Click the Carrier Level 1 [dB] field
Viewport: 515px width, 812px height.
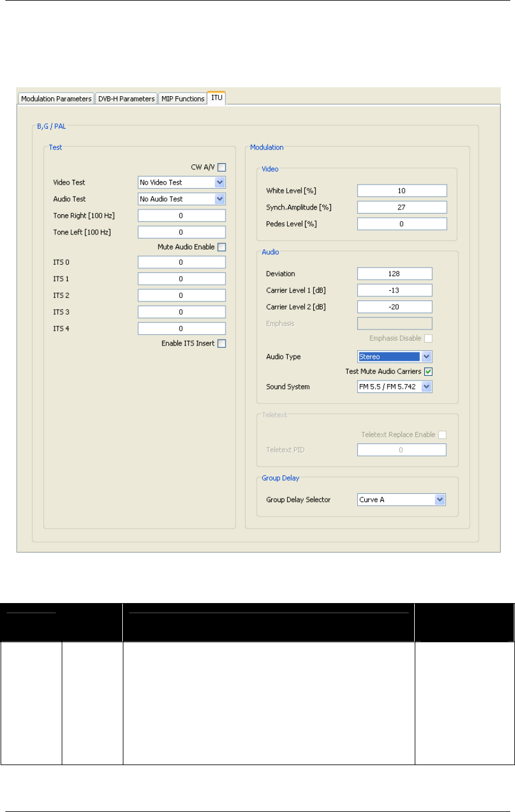tap(395, 290)
